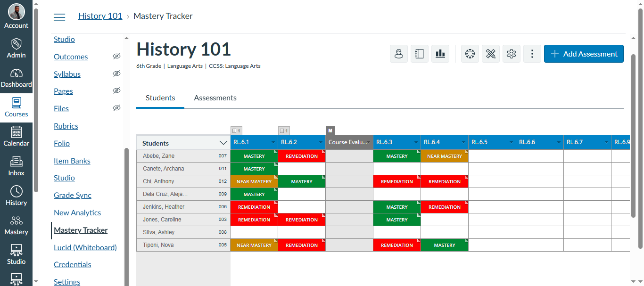View the bar chart analytics icon
Viewport: 644px width, 286px height.
(x=440, y=53)
